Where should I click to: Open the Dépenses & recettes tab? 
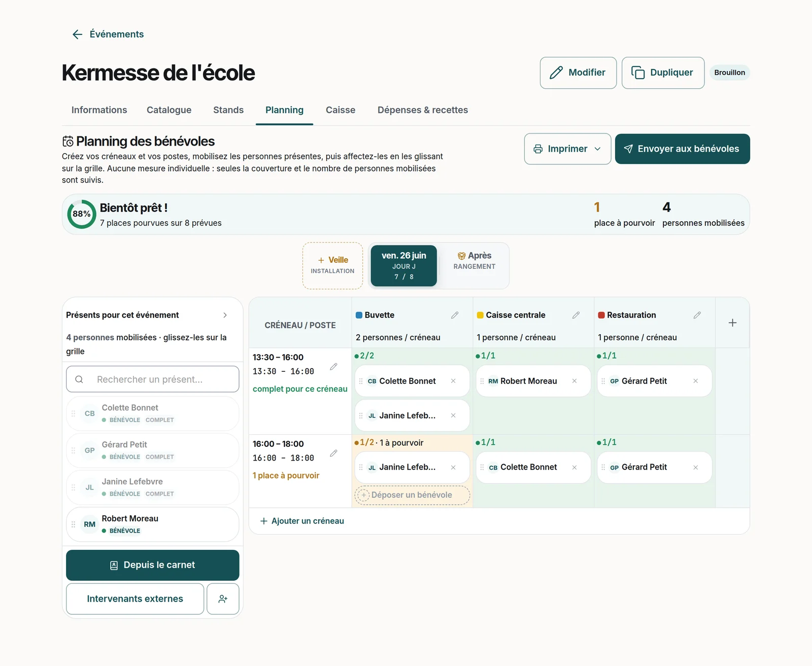coord(423,110)
